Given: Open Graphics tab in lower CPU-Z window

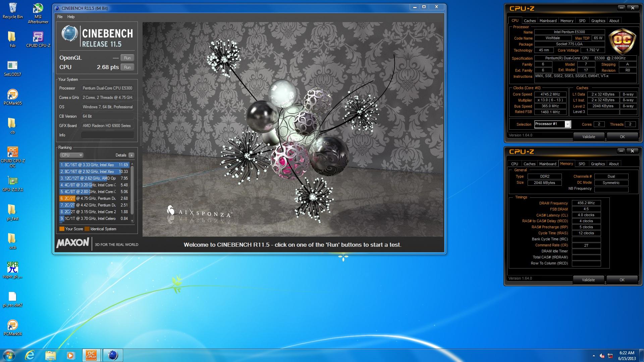Looking at the screenshot, I should pos(598,164).
